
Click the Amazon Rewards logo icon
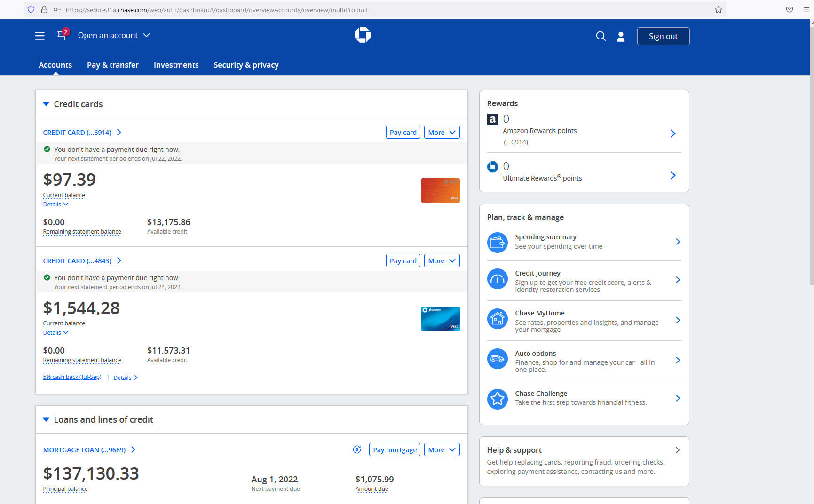(x=492, y=119)
